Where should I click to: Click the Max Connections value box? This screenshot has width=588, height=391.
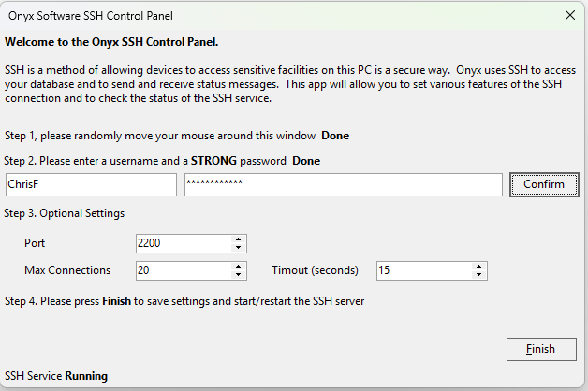click(183, 270)
